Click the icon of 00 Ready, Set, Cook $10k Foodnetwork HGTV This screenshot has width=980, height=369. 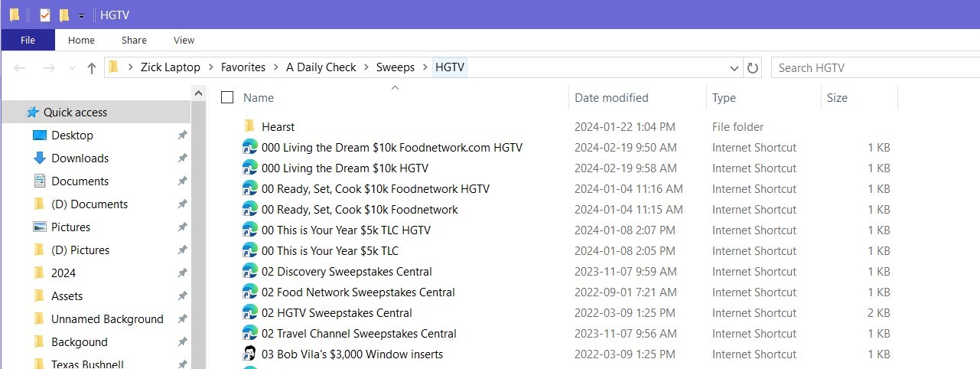pos(249,188)
